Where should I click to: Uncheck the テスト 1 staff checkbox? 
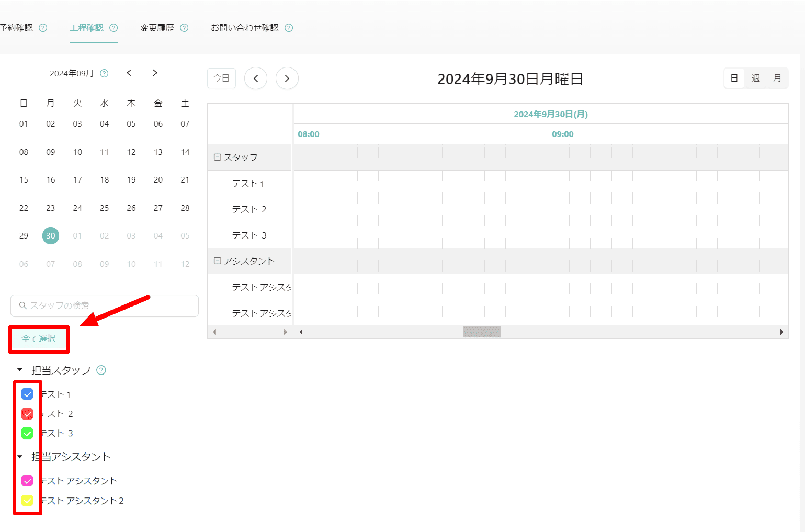pyautogui.click(x=27, y=394)
